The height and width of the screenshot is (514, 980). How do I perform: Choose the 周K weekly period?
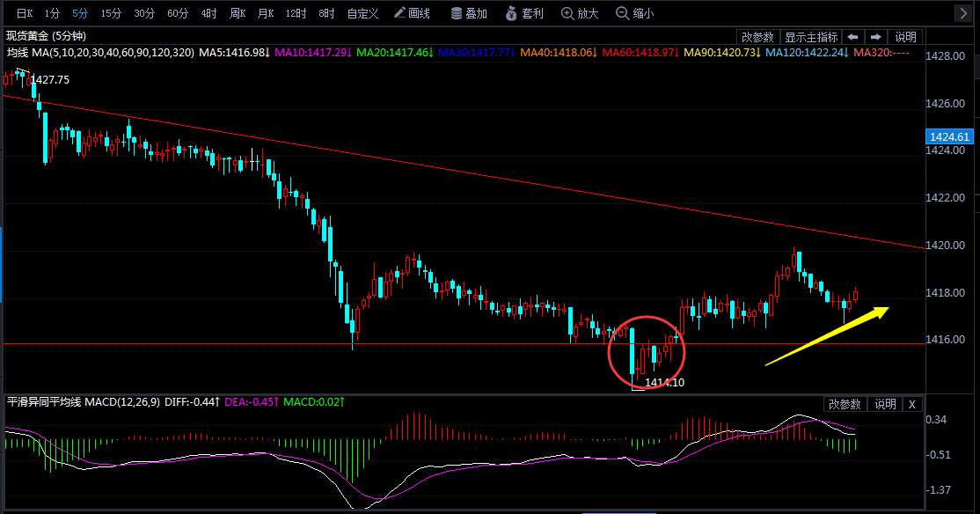click(238, 13)
